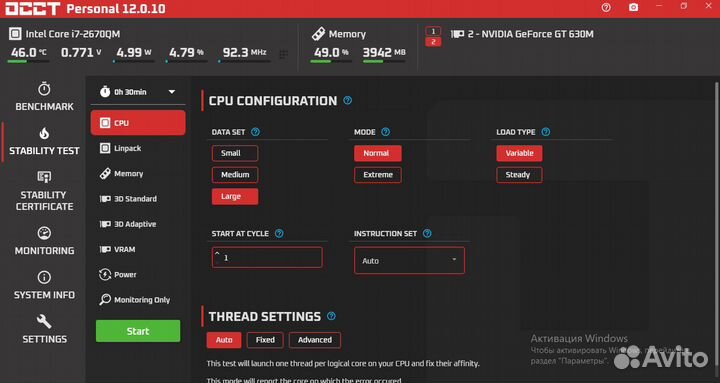The height and width of the screenshot is (383, 720).
Task: Select the 3D Adaptive test
Action: tap(138, 224)
